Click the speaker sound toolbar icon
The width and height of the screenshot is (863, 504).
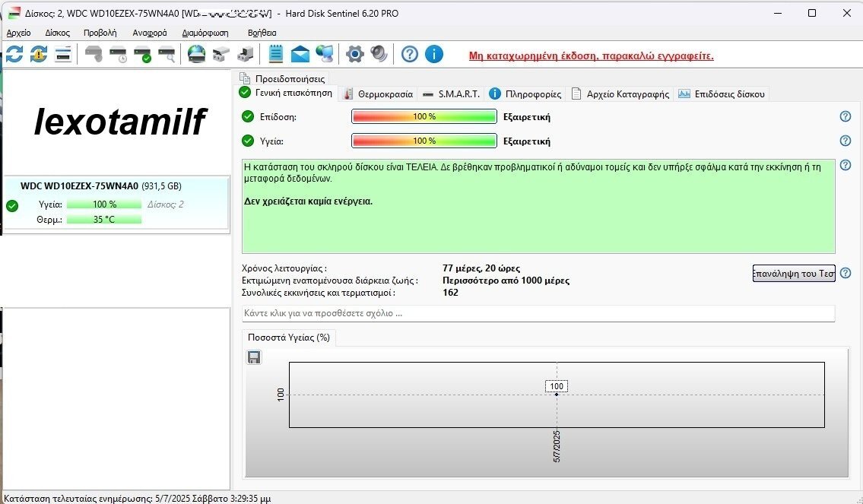pyautogui.click(x=379, y=54)
